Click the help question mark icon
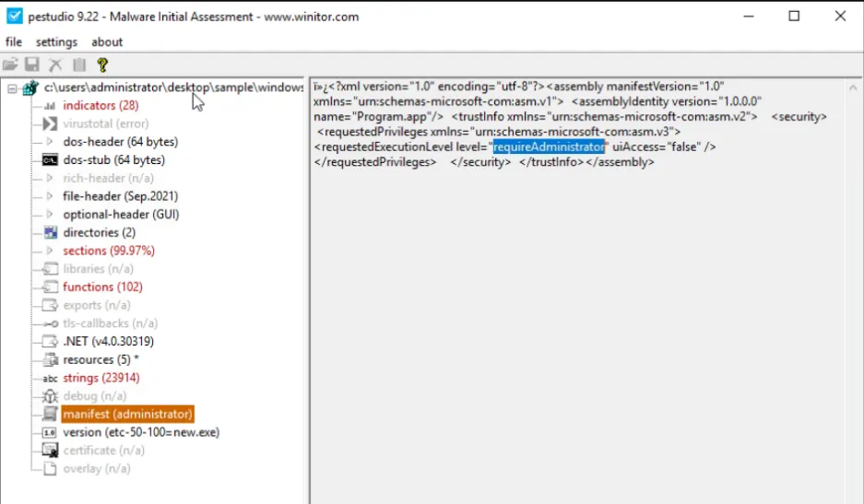864x504 pixels. tap(102, 64)
